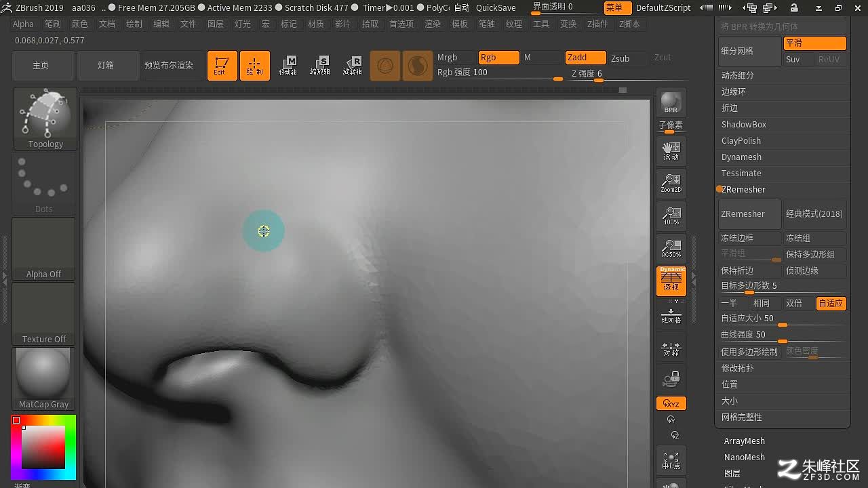The image size is (868, 488).
Task: Open the Topology brush thumbnail
Action: pyautogui.click(x=45, y=118)
